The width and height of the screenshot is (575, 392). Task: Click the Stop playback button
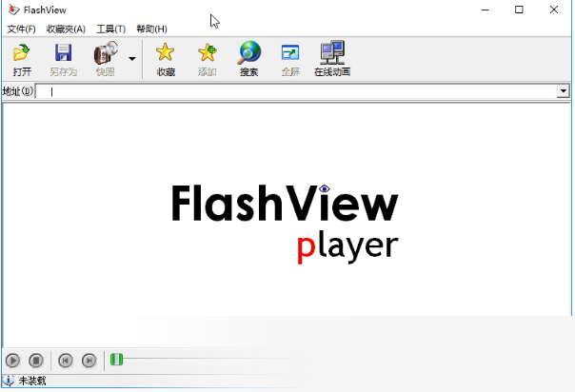point(36,361)
